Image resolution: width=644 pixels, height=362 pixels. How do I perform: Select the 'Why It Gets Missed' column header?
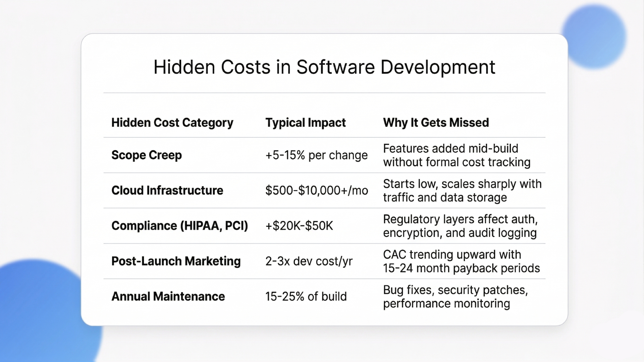pyautogui.click(x=436, y=123)
